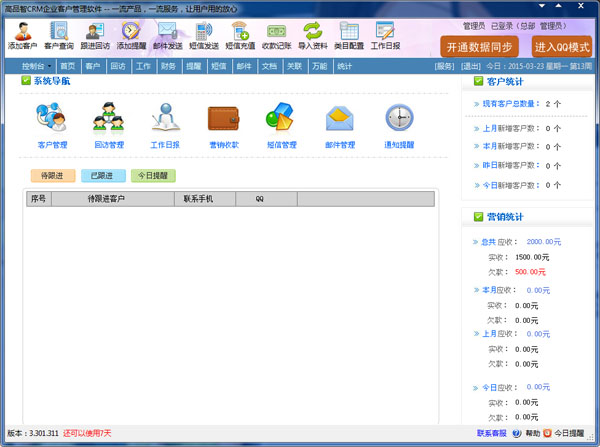The width and height of the screenshot is (600, 447).
Task: Click the red 500.00元 arrears value
Action: point(530,272)
